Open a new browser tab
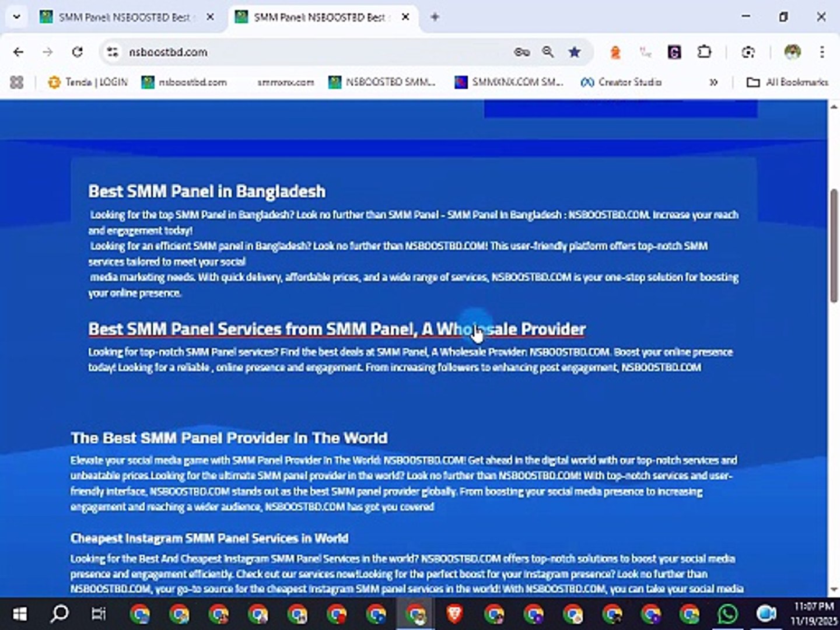The height and width of the screenshot is (630, 840). pos(435,17)
